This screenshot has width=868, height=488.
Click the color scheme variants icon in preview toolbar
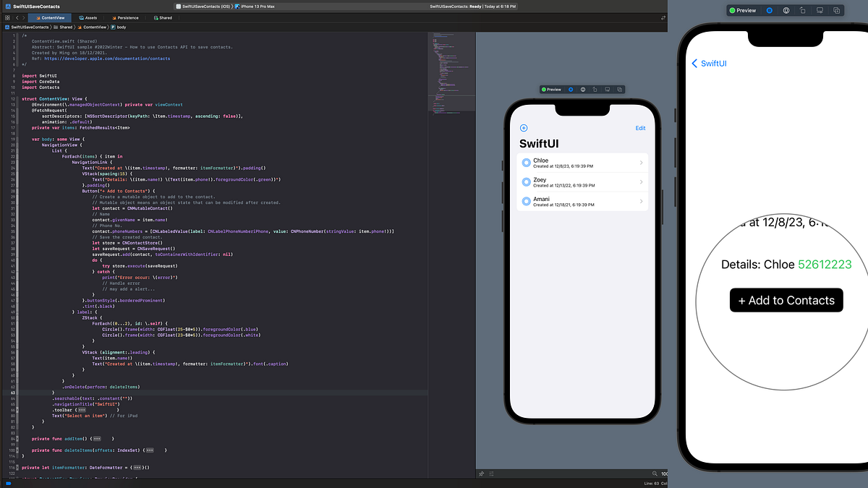tap(620, 89)
